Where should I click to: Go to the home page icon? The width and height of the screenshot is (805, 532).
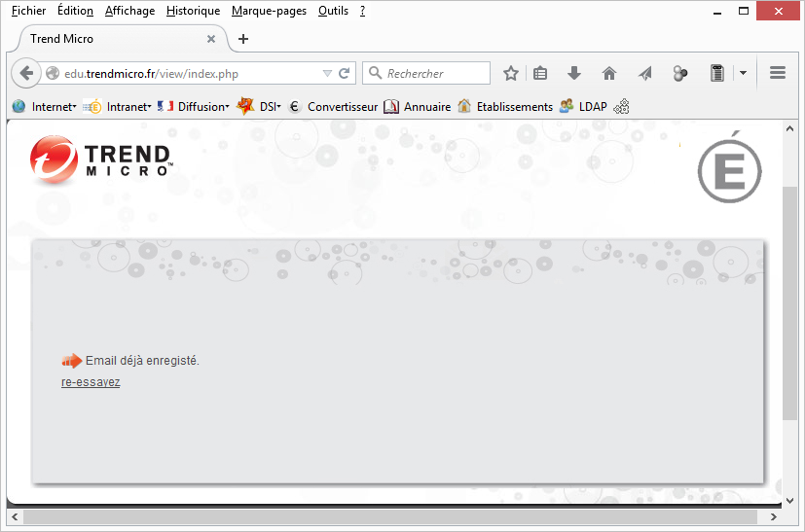pos(609,74)
